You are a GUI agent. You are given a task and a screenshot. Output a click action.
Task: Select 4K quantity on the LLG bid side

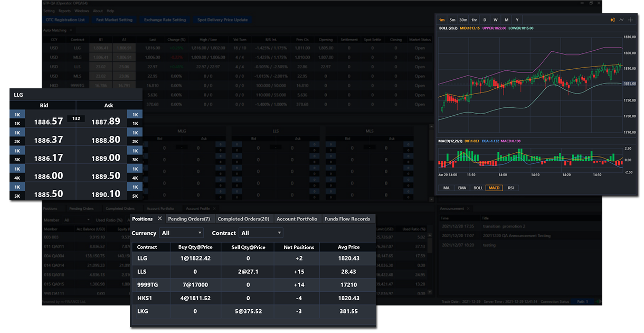[x=16, y=178]
